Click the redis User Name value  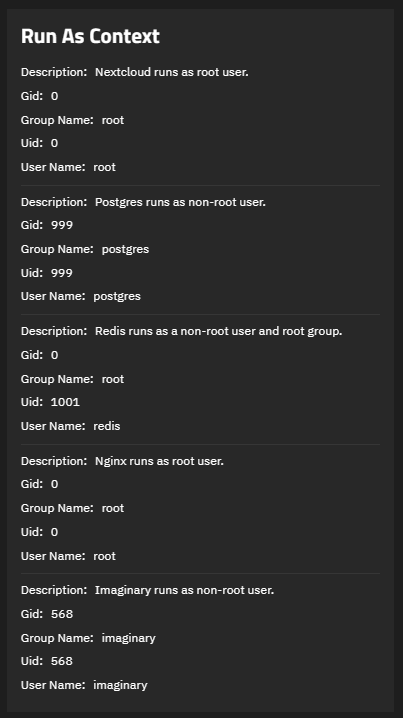pyautogui.click(x=107, y=426)
